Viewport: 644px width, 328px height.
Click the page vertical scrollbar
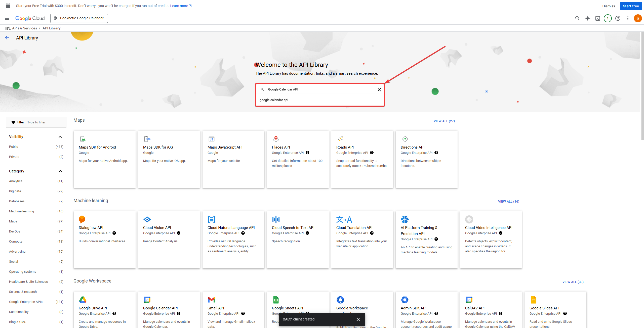pos(642,85)
